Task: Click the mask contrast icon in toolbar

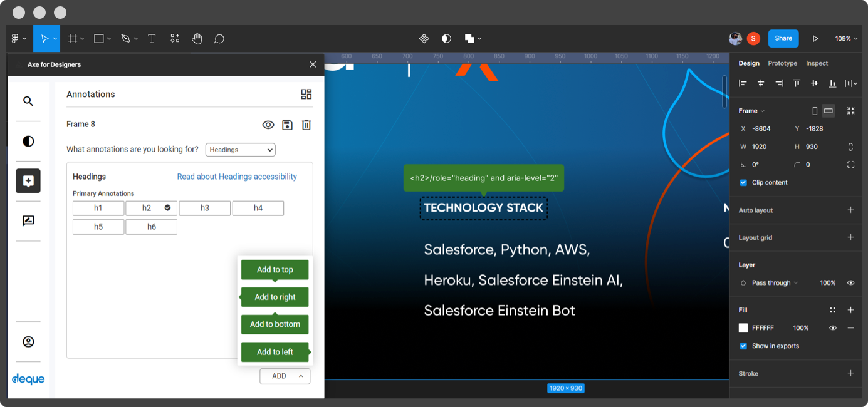Action: (x=446, y=39)
